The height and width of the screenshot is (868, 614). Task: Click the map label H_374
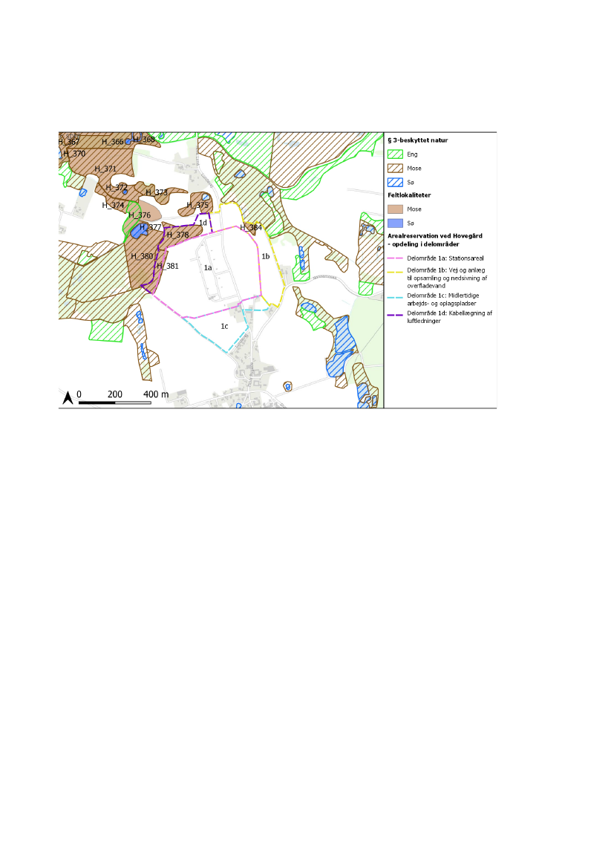click(113, 206)
